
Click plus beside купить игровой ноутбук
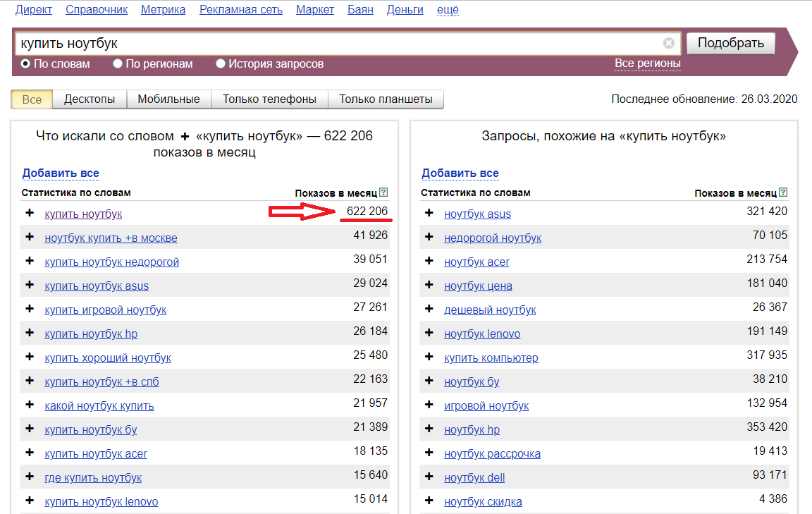coord(30,309)
